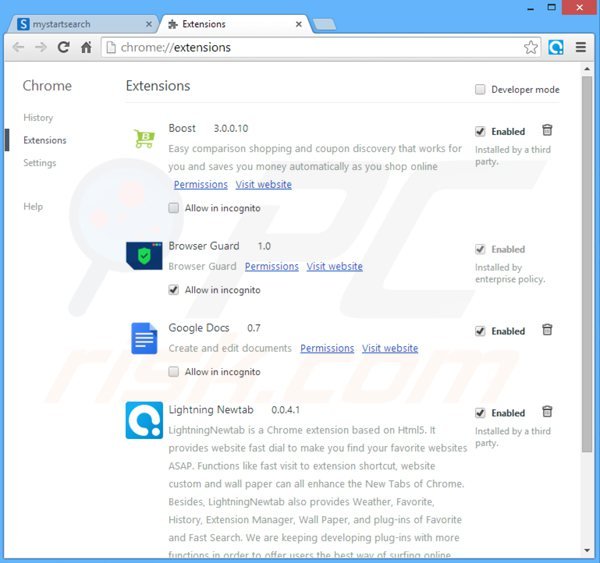The image size is (600, 563).
Task: View Google Docs Permissions
Action: [327, 348]
